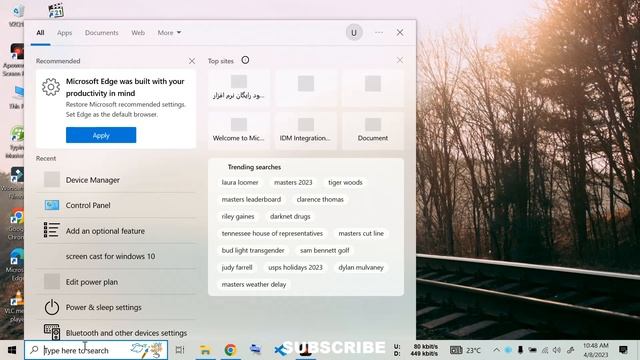Open Bluetooth and other devices settings
Screen dimensions: 640x360
[x=116, y=333]
